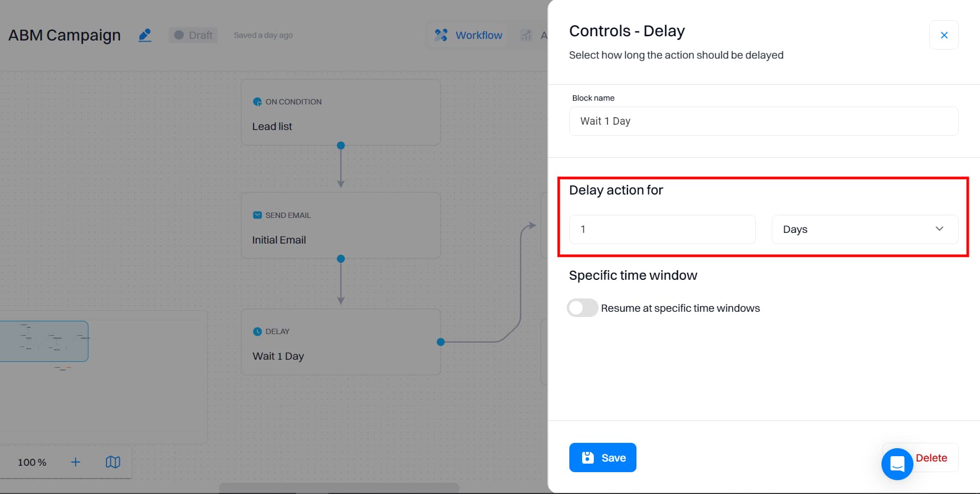
Task: Click the zoom-in plus icon
Action: coord(76,462)
